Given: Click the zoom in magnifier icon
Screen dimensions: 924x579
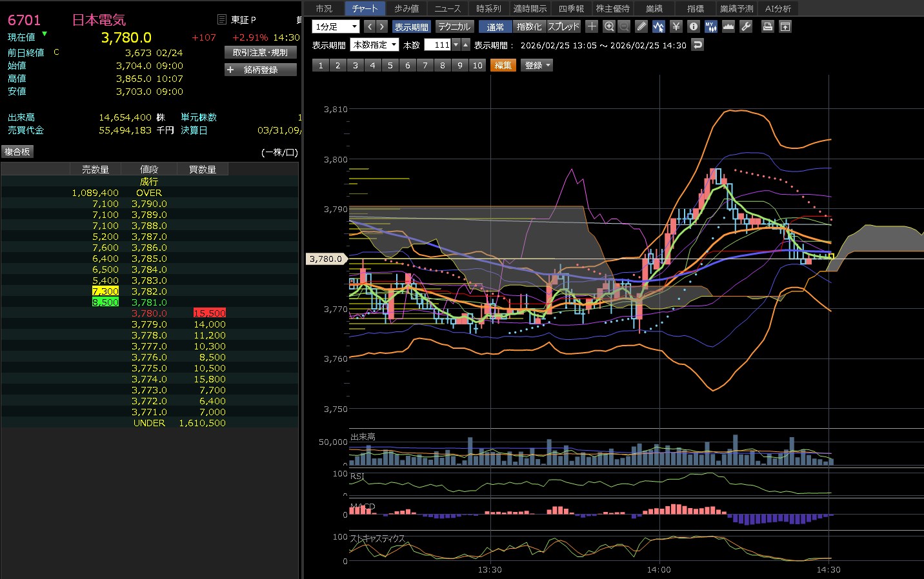Looking at the screenshot, I should tap(608, 26).
